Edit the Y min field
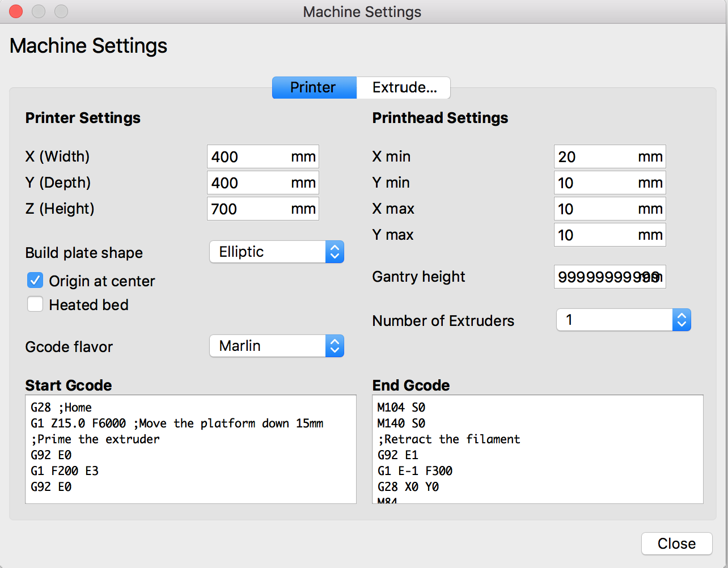 (610, 183)
